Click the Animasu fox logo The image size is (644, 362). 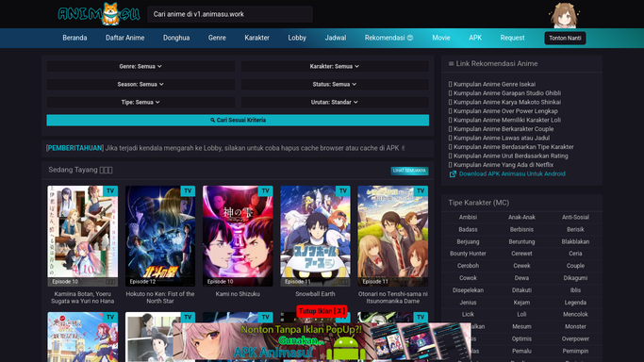point(99,14)
